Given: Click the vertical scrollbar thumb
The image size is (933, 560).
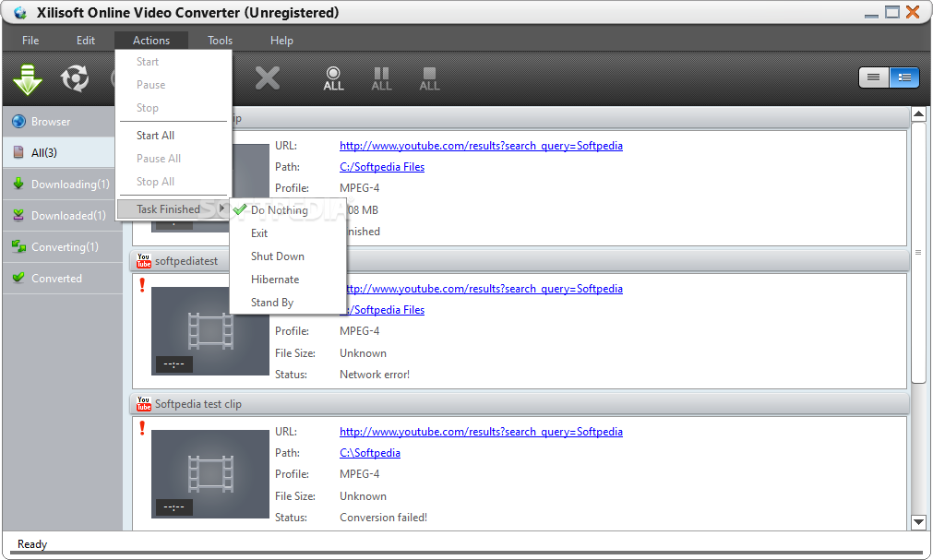Looking at the screenshot, I should click(918, 253).
